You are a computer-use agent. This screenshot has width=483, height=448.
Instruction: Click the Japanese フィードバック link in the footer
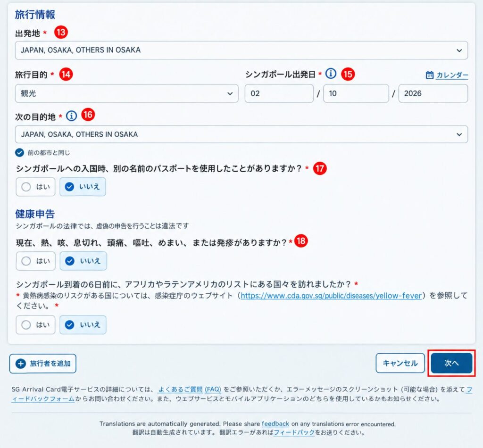tap(294, 432)
